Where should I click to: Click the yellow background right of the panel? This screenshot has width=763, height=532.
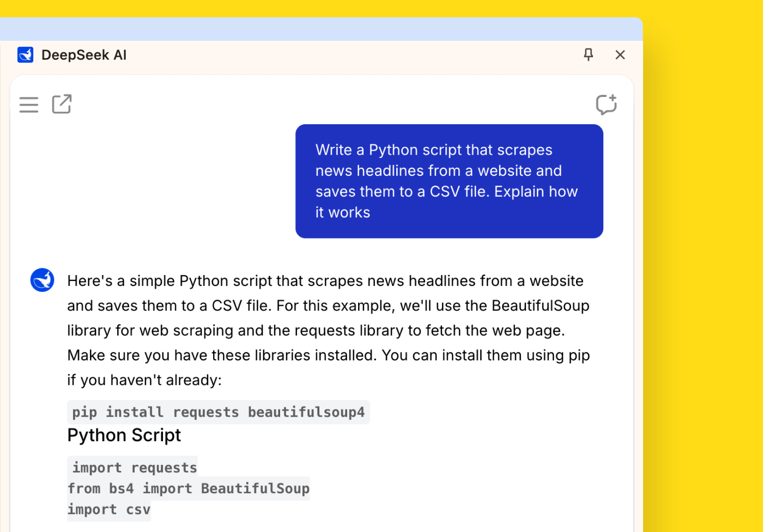click(703, 272)
